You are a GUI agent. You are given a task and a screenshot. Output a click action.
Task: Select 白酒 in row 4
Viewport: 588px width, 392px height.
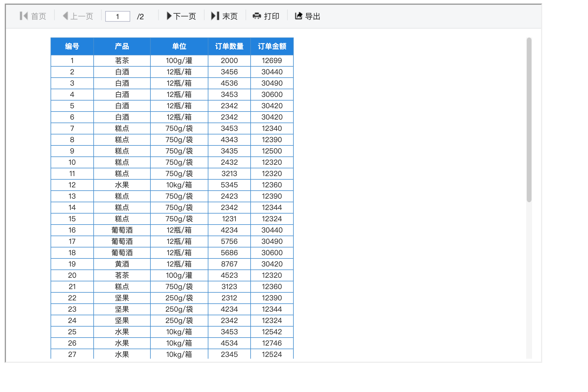click(x=122, y=95)
